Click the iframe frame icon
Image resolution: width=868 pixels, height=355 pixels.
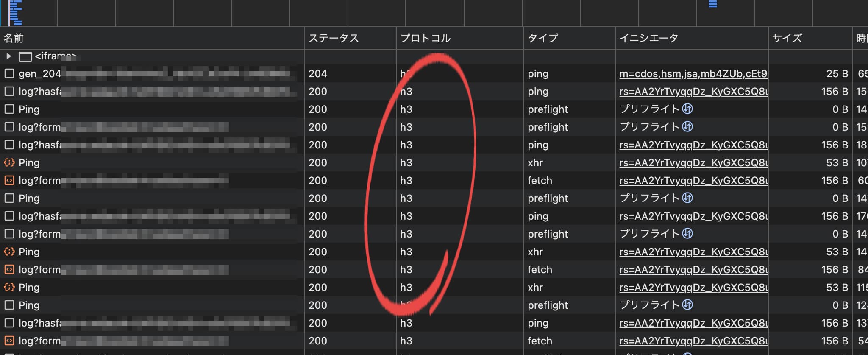click(x=25, y=56)
